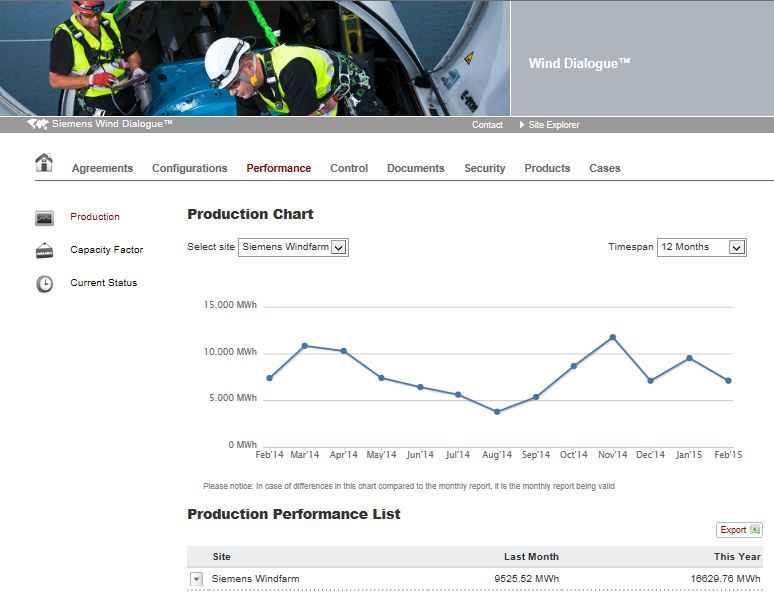Open the Configurations tab

pos(190,168)
